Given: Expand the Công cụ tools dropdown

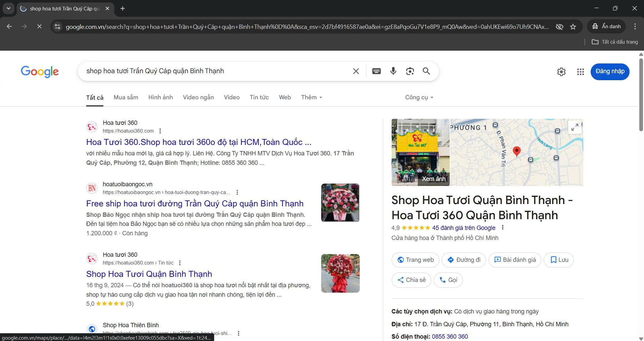Looking at the screenshot, I should click(419, 97).
